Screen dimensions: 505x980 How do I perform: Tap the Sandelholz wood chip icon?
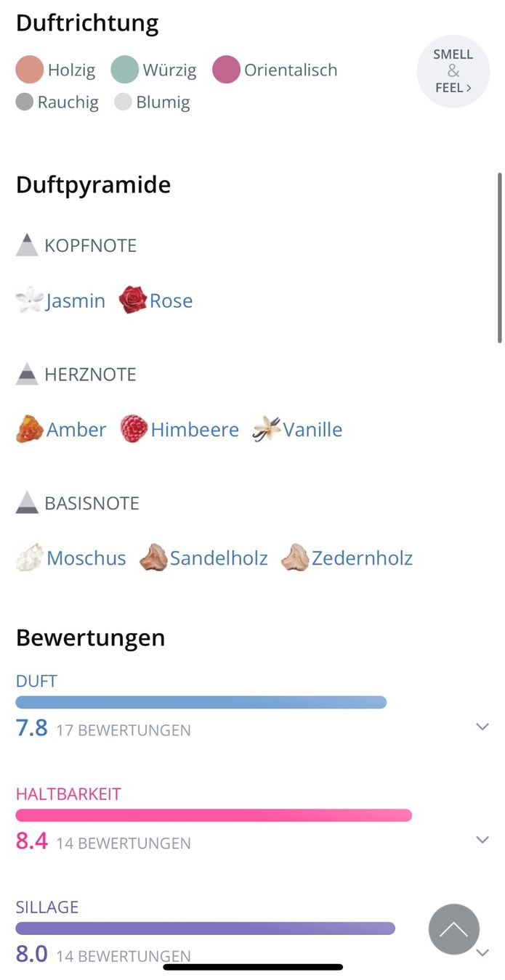point(153,558)
